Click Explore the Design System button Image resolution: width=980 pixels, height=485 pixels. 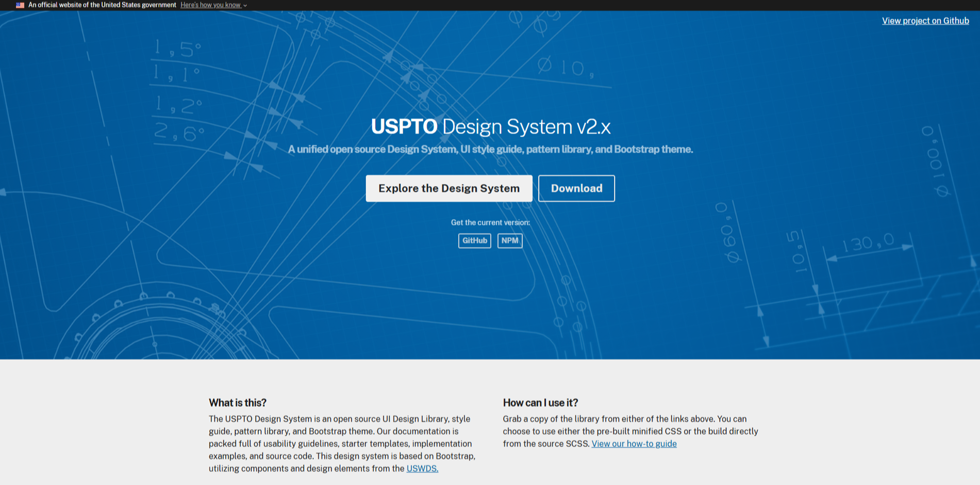[x=449, y=188]
